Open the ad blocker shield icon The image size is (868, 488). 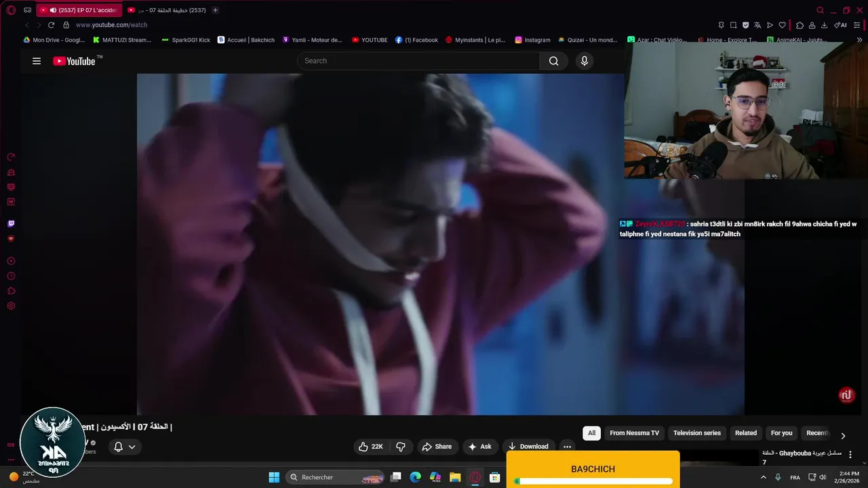pos(745,25)
